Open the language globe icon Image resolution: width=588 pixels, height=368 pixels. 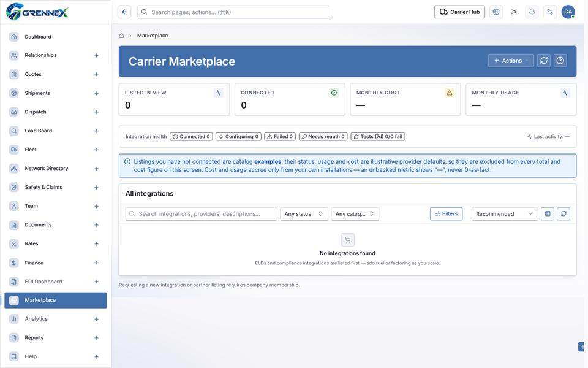(x=496, y=12)
